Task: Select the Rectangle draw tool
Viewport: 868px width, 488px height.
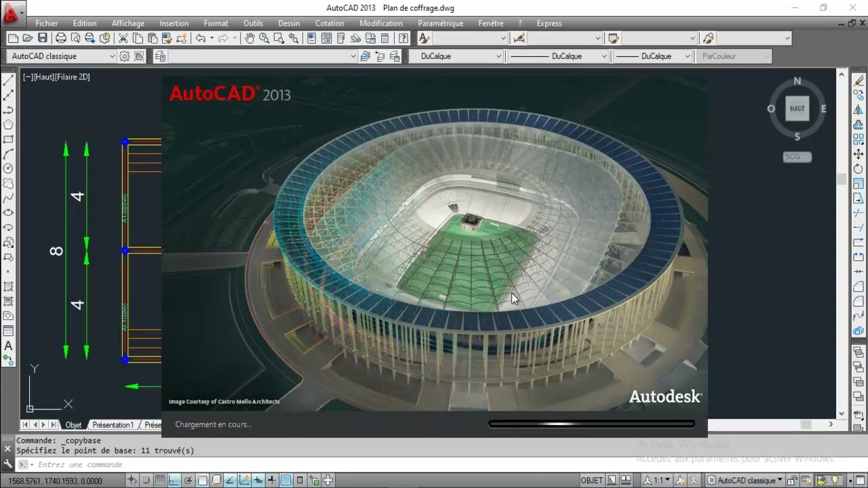Action: pyautogui.click(x=9, y=140)
